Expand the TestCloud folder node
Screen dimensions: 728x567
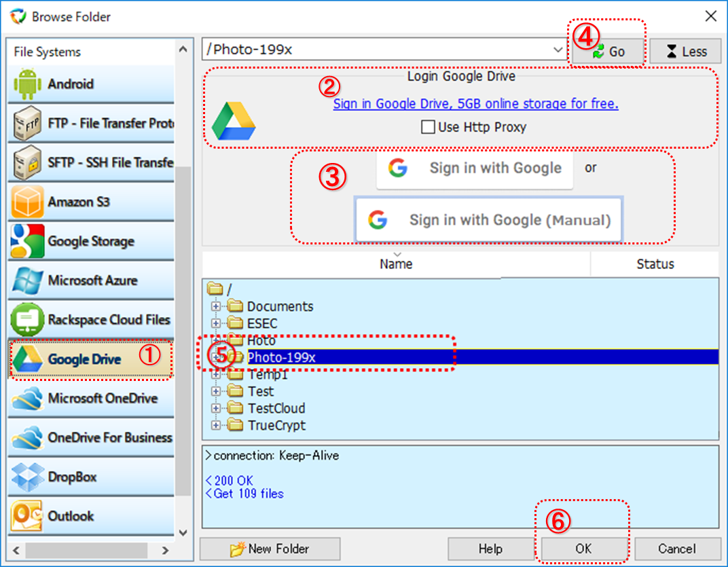pyautogui.click(x=215, y=408)
